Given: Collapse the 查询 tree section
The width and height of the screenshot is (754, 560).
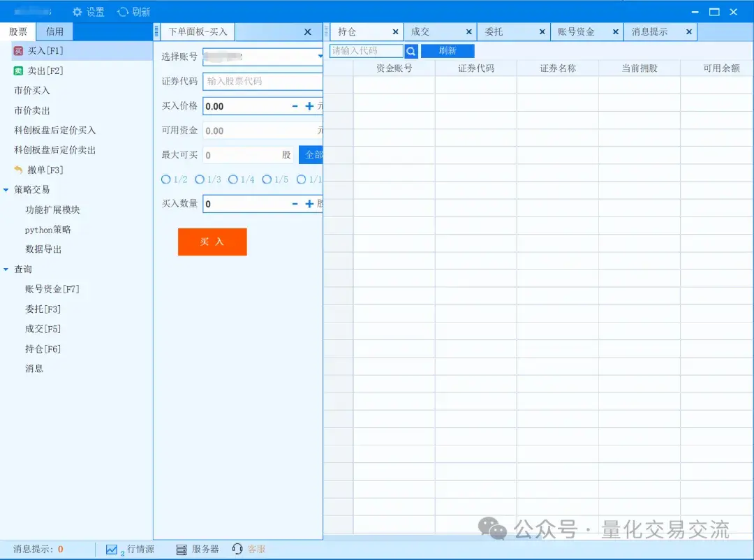Looking at the screenshot, I should point(6,270).
